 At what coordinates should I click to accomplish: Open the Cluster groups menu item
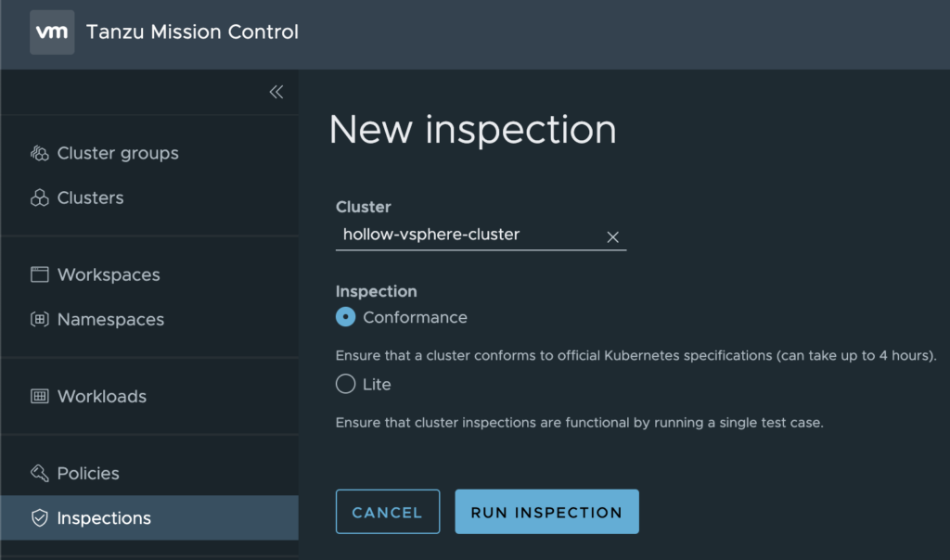point(118,154)
